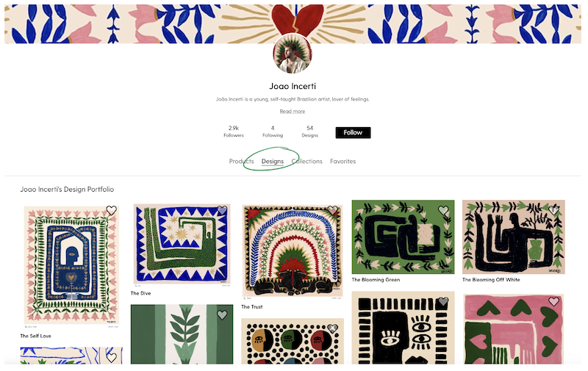Screen dimensions: 588x371
Task: Favorite The Self Love design heart
Action: 111,211
